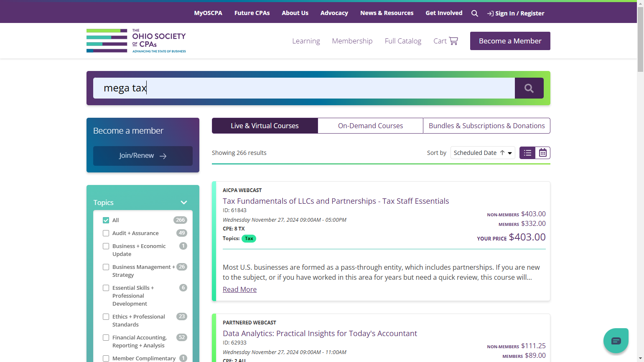
Task: Open the shopping cart
Action: click(x=445, y=41)
